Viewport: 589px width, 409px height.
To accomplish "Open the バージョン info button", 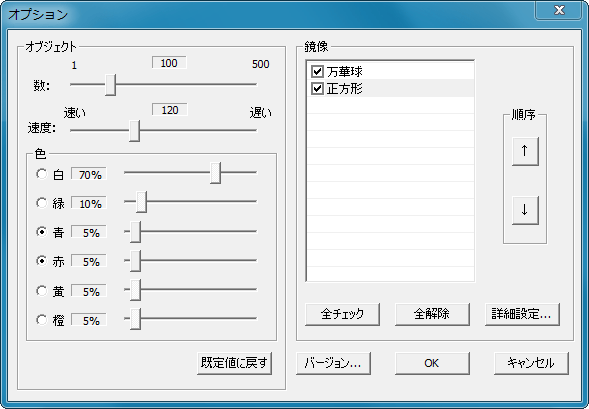I will pyautogui.click(x=333, y=363).
